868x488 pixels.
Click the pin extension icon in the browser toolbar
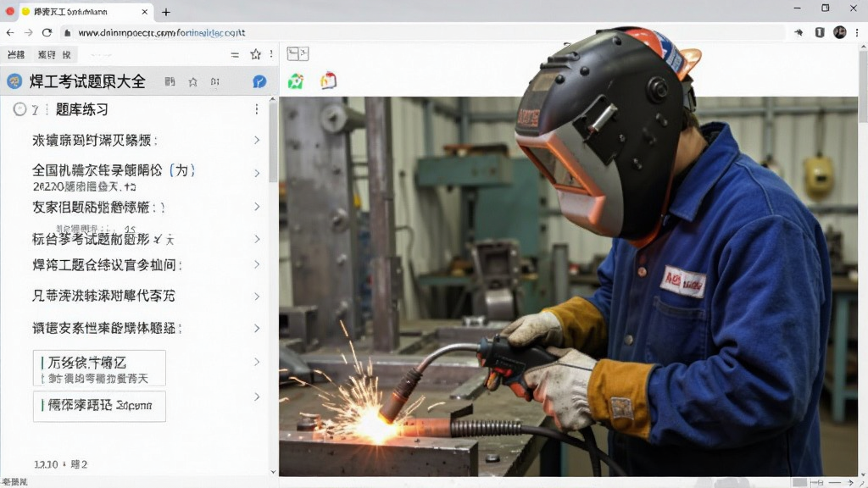(798, 33)
